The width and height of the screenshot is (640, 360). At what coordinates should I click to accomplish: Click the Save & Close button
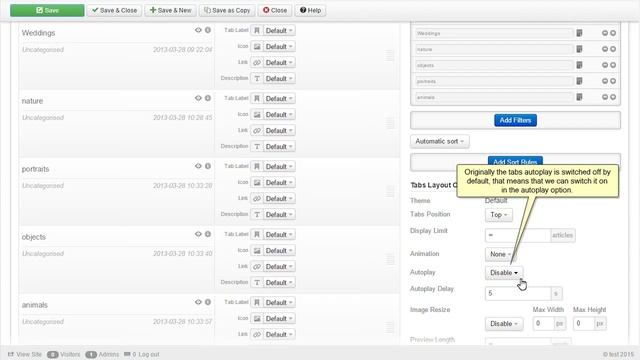[115, 10]
